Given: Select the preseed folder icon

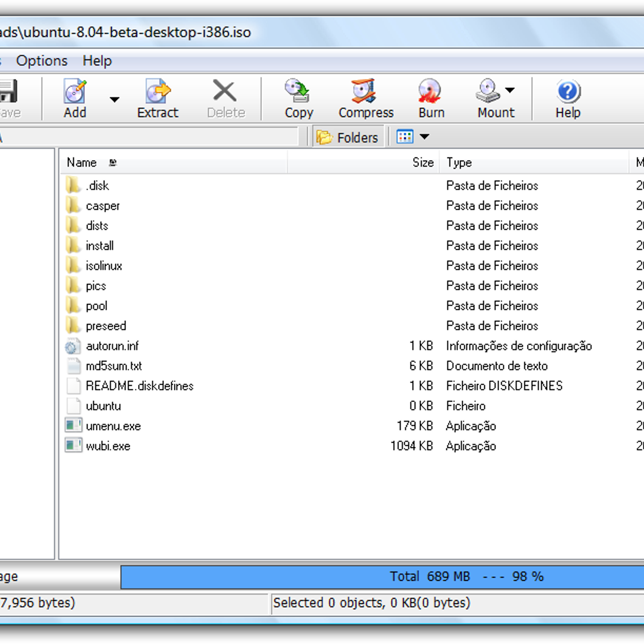Looking at the screenshot, I should tap(73, 325).
